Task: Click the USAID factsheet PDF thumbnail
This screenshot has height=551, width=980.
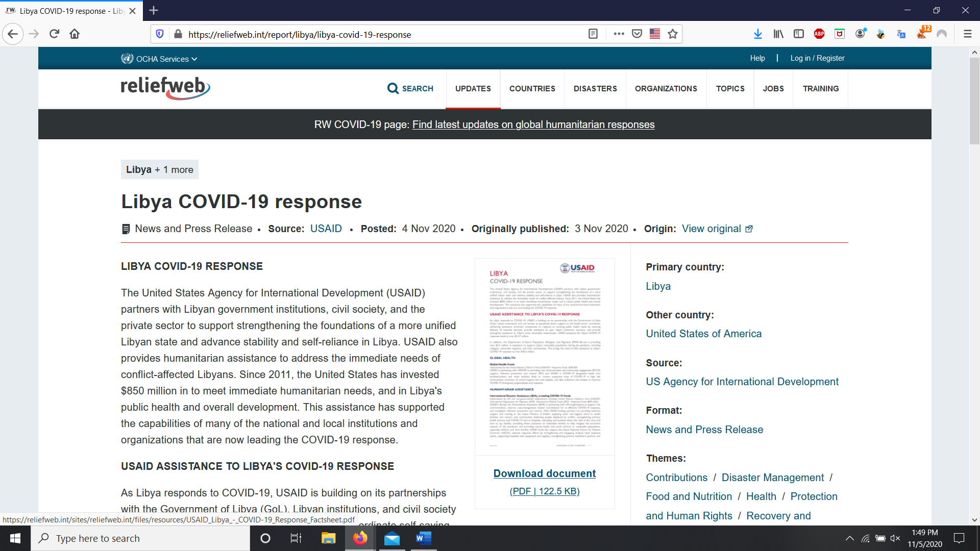Action: coord(545,357)
